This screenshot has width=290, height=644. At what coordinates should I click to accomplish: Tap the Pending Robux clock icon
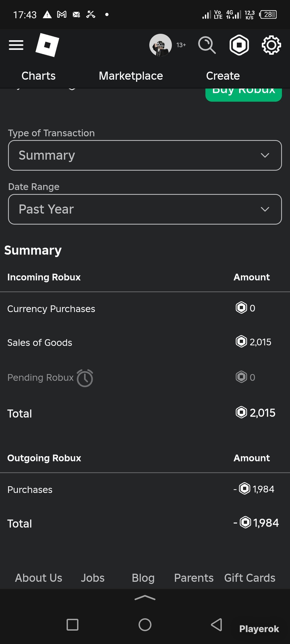85,378
